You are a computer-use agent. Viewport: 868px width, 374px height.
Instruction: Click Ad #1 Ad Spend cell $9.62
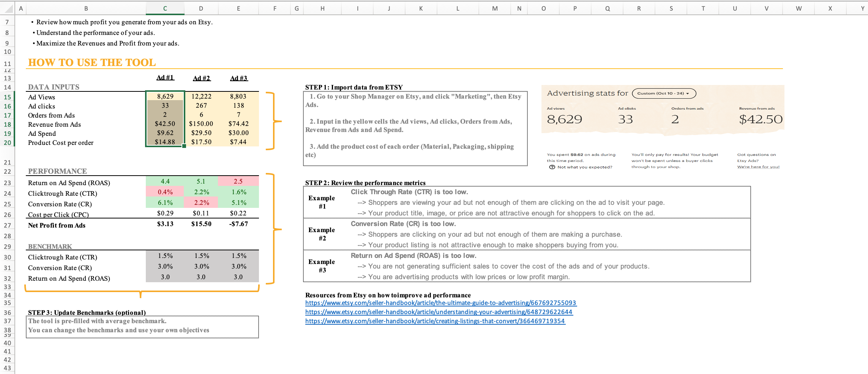tap(165, 133)
